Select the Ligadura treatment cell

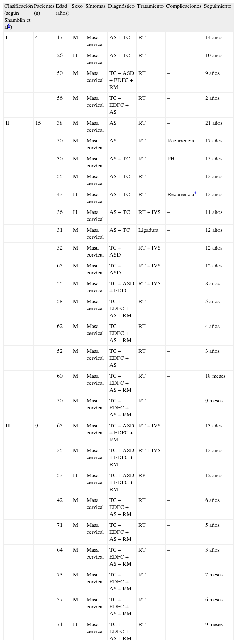[148, 230]
